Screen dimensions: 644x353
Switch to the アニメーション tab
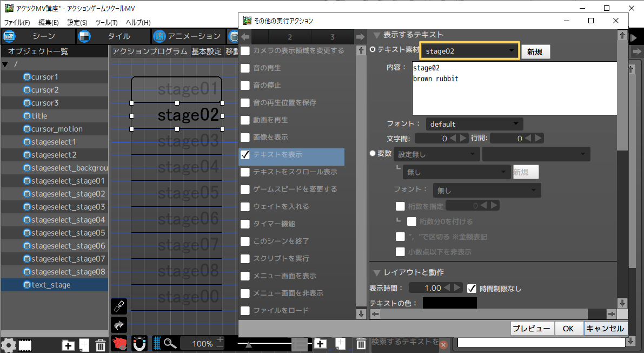tap(188, 36)
